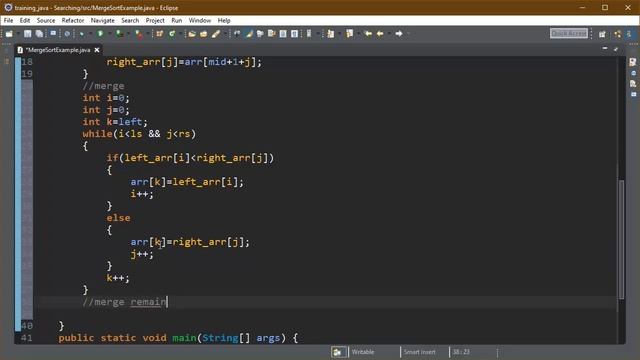
Task: Click the Open Task icon
Action: point(203,34)
